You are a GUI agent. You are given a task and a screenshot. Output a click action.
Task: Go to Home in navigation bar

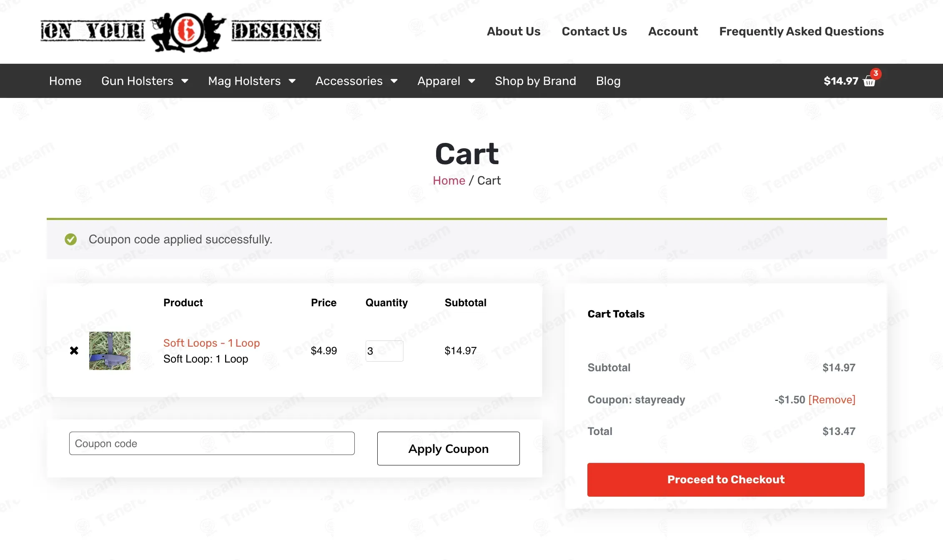[65, 81]
